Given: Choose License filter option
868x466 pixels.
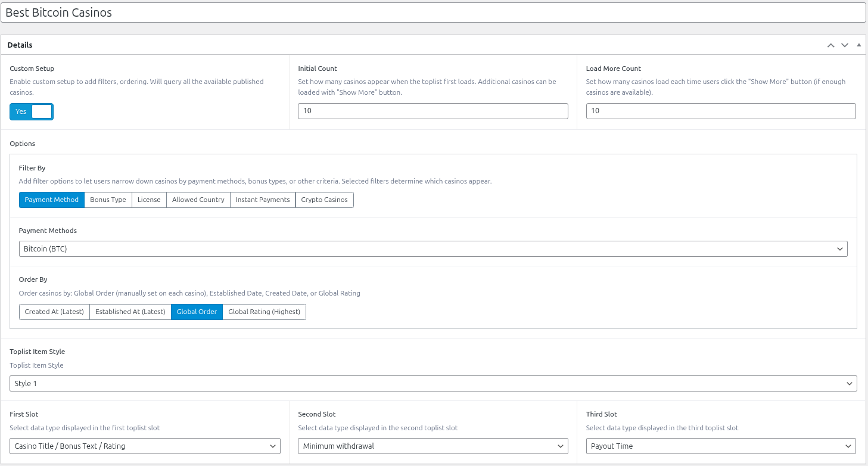Looking at the screenshot, I should [x=149, y=200].
